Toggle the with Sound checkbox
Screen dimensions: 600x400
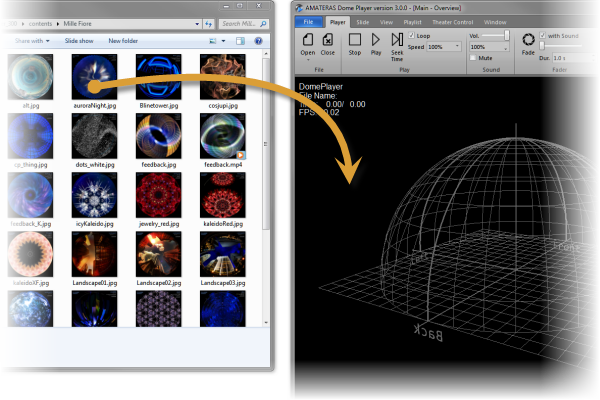click(x=543, y=35)
